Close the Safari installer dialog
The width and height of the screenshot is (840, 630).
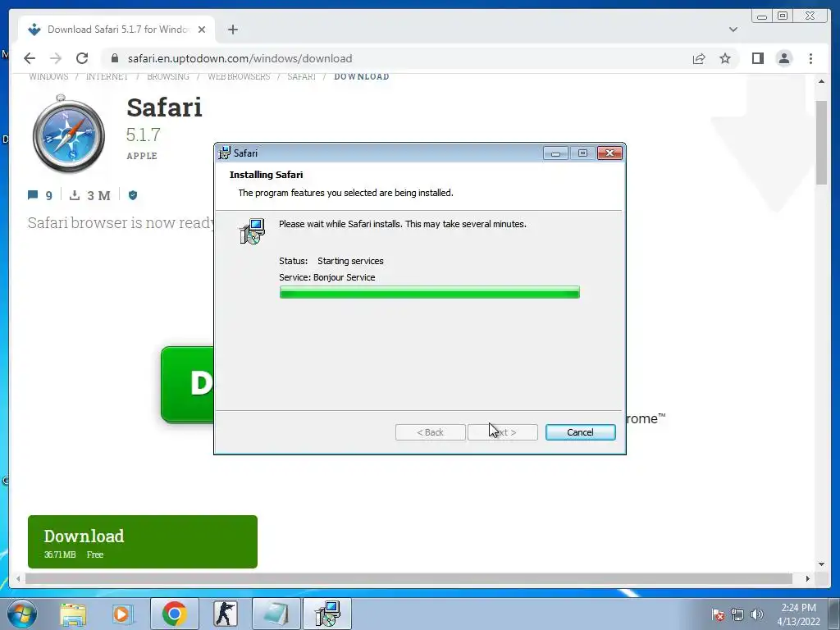[609, 153]
